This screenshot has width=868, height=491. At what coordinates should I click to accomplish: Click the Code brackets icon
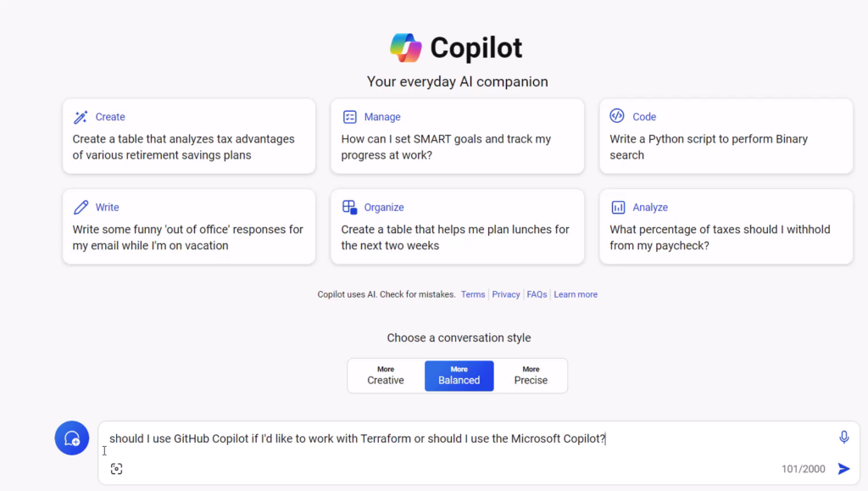[617, 115]
